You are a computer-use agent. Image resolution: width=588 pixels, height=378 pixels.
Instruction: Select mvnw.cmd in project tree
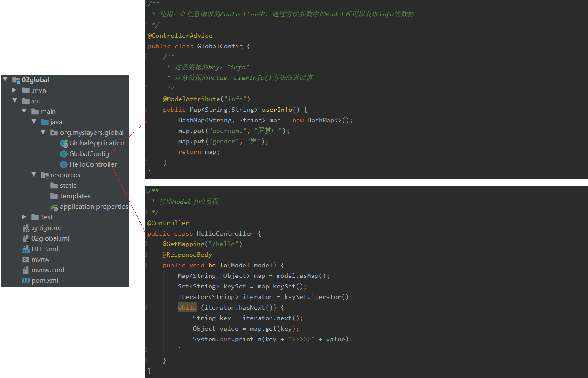click(x=48, y=270)
